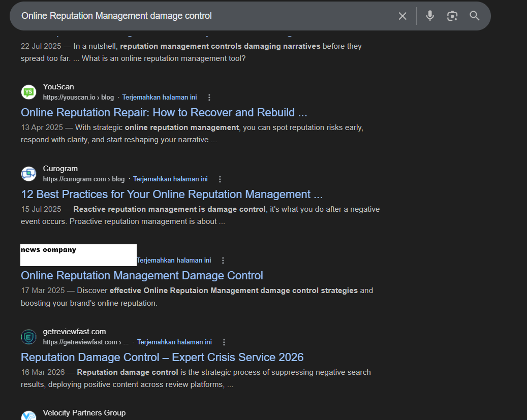The width and height of the screenshot is (527, 420).
Task: Click "Terjemahkan halaman ini" next to YouScan
Action: [160, 98]
